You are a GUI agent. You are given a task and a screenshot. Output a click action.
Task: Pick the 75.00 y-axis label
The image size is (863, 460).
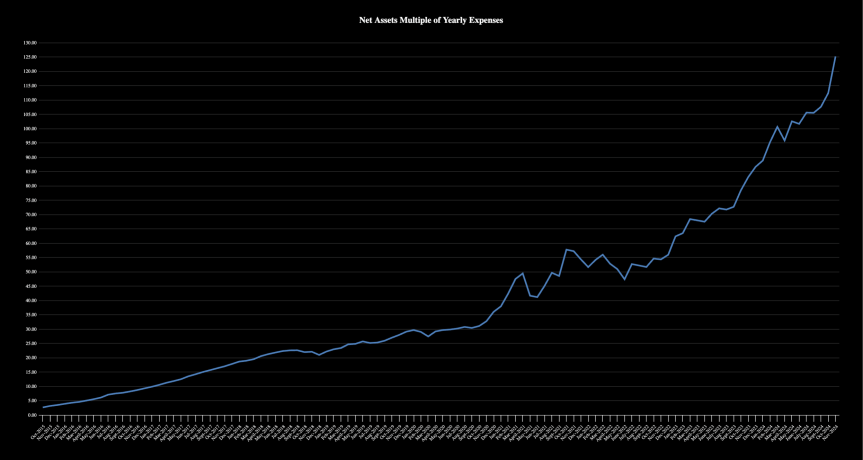pyautogui.click(x=30, y=200)
